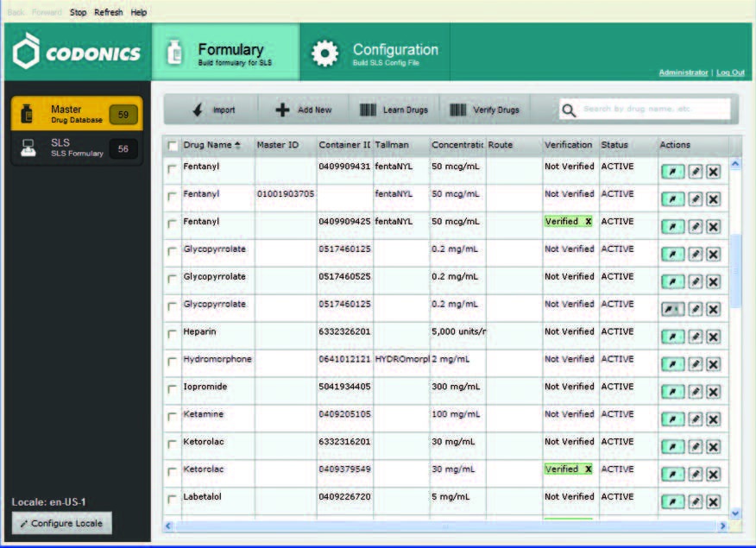Tick the Ketamine checkbox
The width and height of the screenshot is (756, 548).
tap(172, 416)
